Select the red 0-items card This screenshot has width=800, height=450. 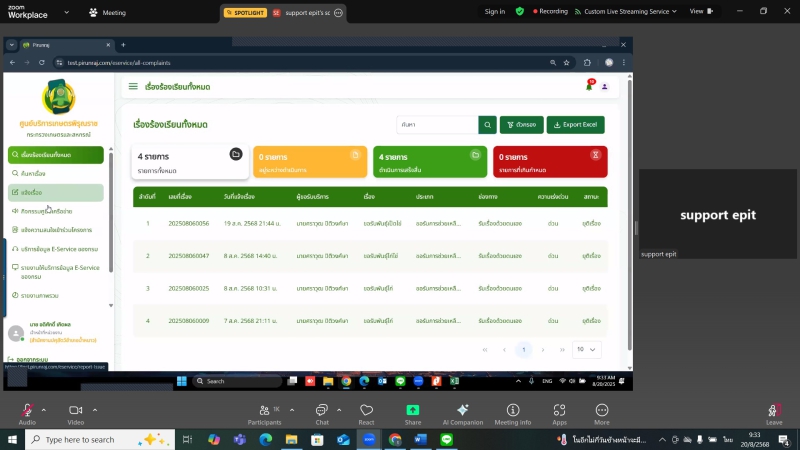click(550, 162)
